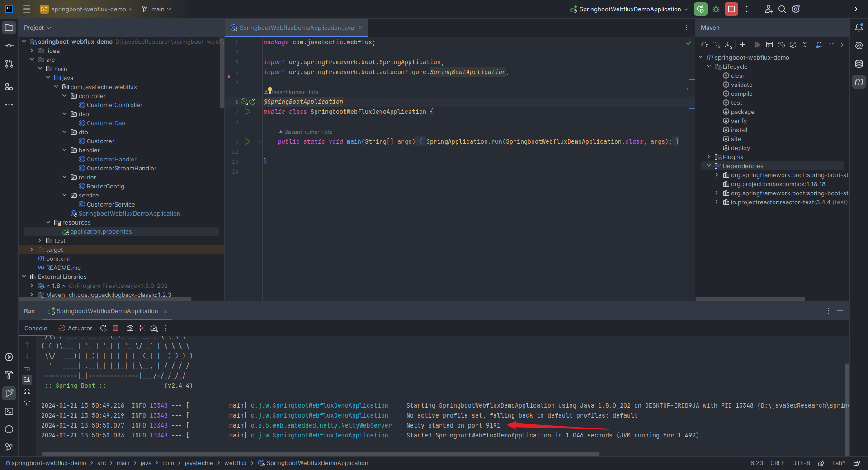Open editor tabs more options menu

tap(686, 28)
